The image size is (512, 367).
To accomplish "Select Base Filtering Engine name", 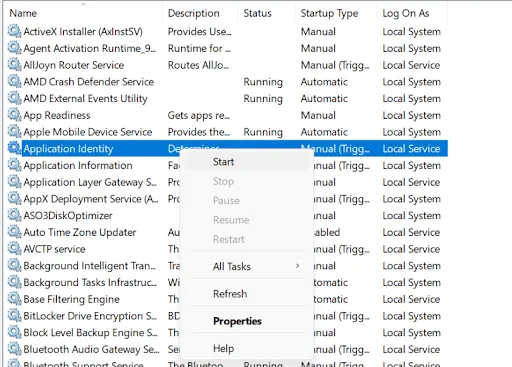I will click(x=71, y=299).
